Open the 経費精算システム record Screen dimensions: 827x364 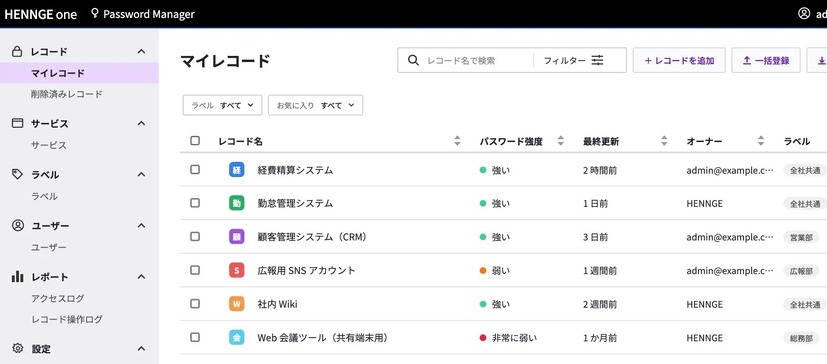tap(295, 170)
